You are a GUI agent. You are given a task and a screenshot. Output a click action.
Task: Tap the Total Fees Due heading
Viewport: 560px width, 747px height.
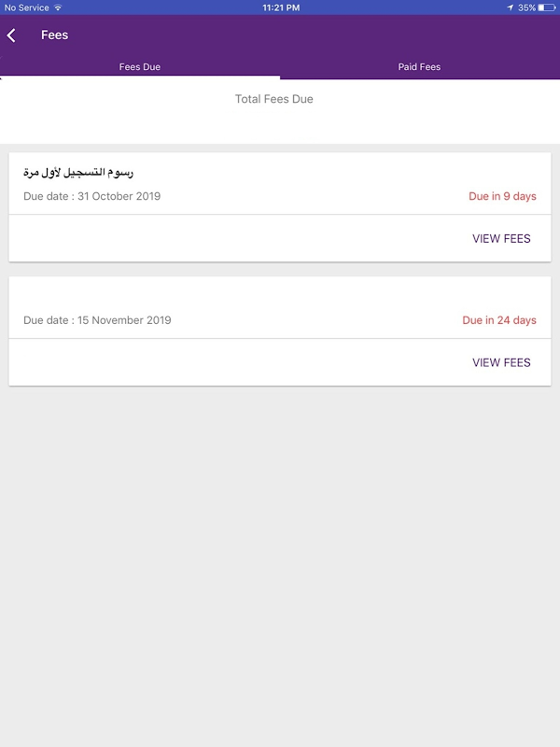pos(274,99)
